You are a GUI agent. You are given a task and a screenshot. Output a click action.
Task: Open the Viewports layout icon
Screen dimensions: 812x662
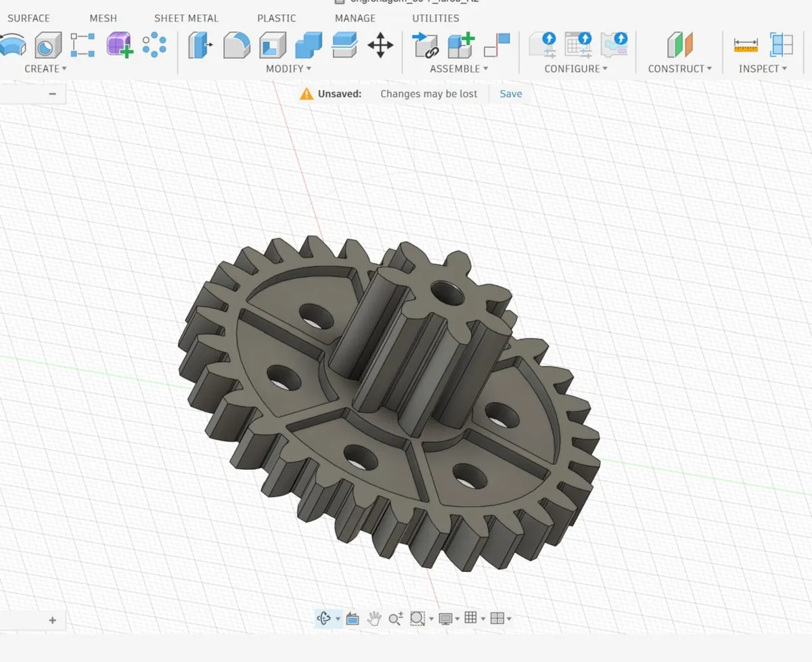click(x=497, y=618)
